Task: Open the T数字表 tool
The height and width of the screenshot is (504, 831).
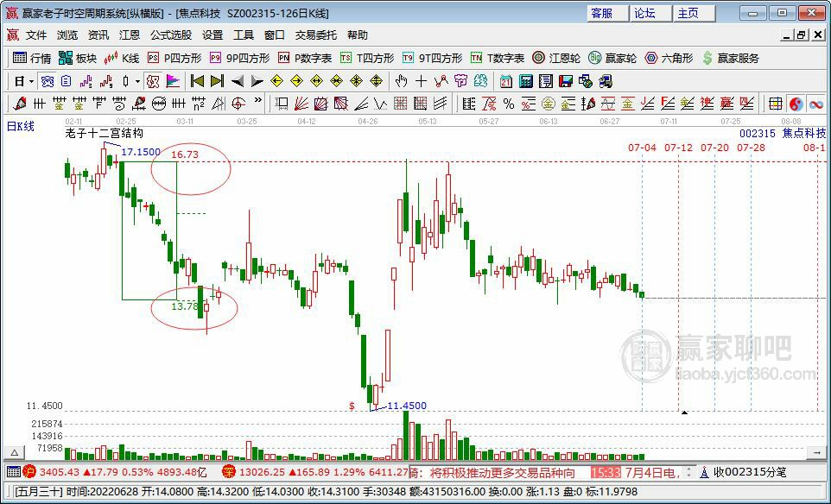Action: pyautogui.click(x=497, y=58)
